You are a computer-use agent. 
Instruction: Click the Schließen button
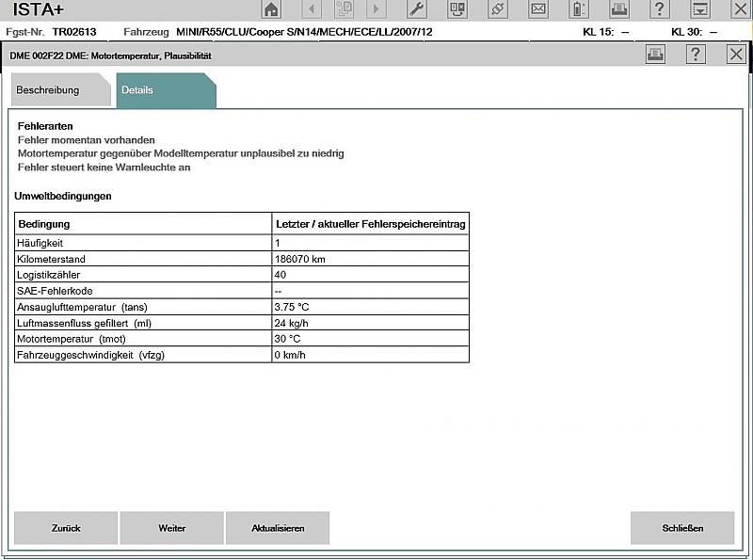[x=682, y=528]
